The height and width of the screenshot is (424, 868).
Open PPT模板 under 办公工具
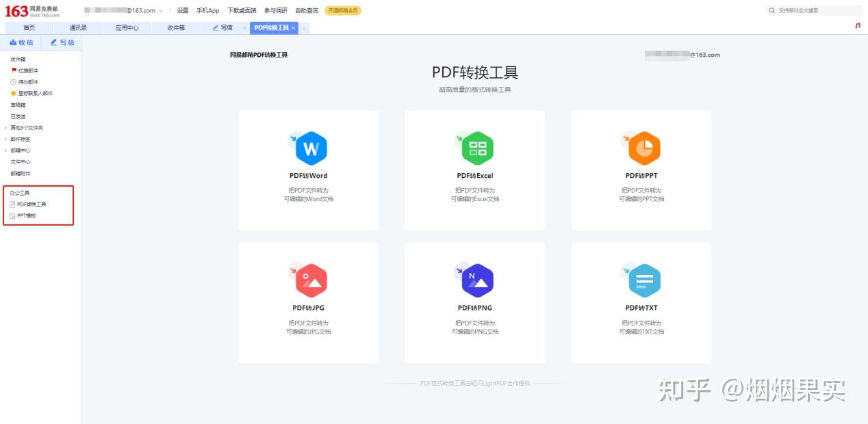pos(27,216)
